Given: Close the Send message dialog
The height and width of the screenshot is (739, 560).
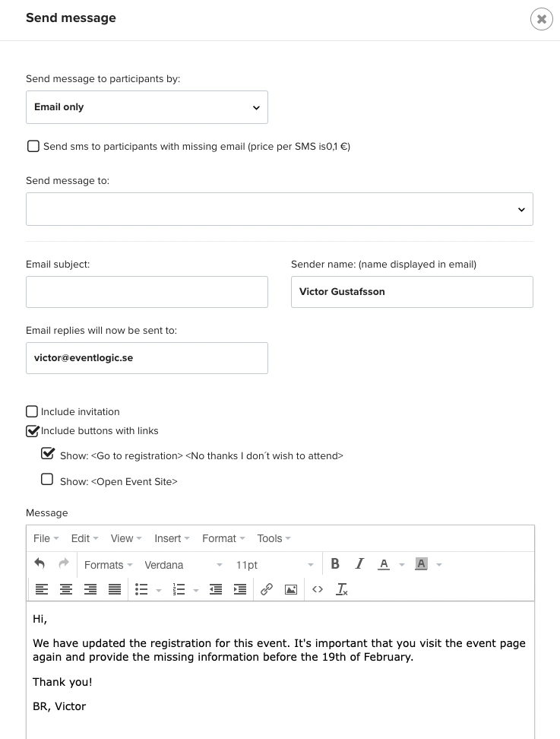Looking at the screenshot, I should pyautogui.click(x=541, y=19).
